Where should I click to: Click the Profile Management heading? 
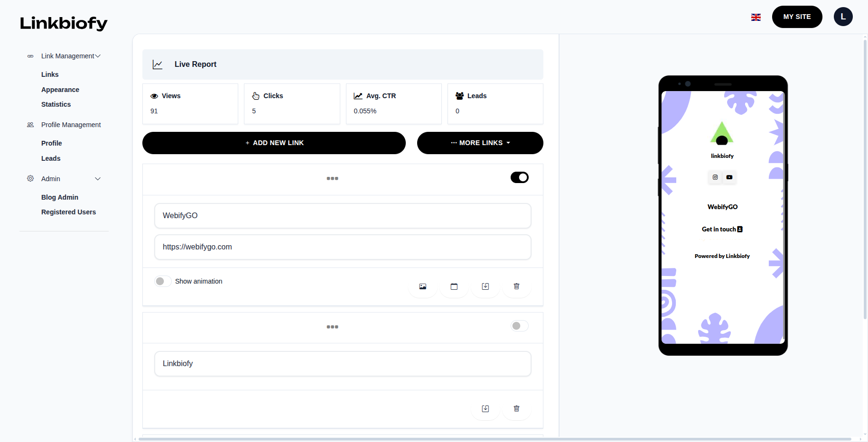coord(71,125)
